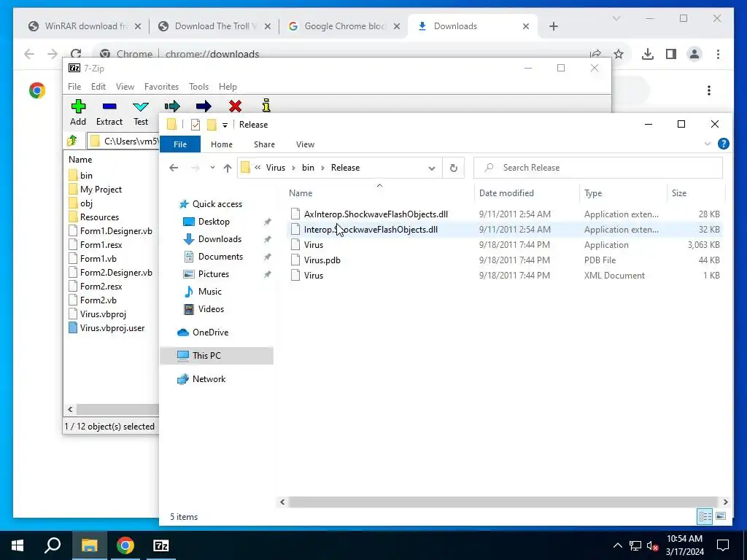Screen dimensions: 747x560
Task: Click the Explorer Help question mark icon
Action: click(723, 144)
